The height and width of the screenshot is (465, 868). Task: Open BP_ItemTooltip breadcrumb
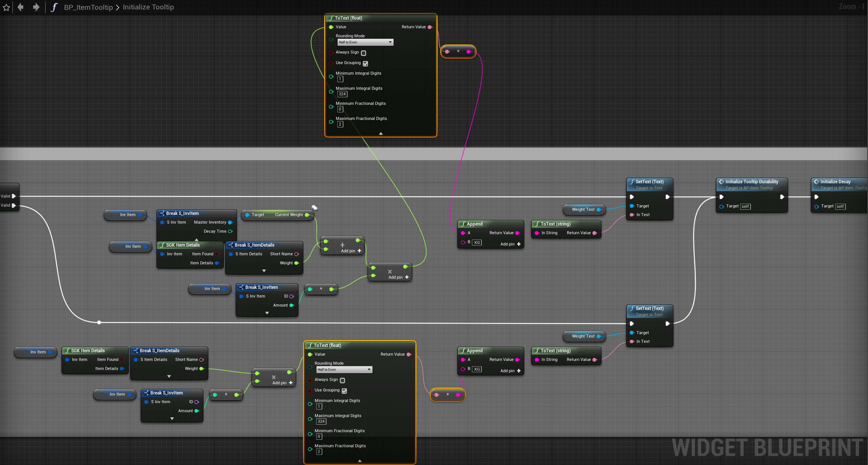pos(88,7)
